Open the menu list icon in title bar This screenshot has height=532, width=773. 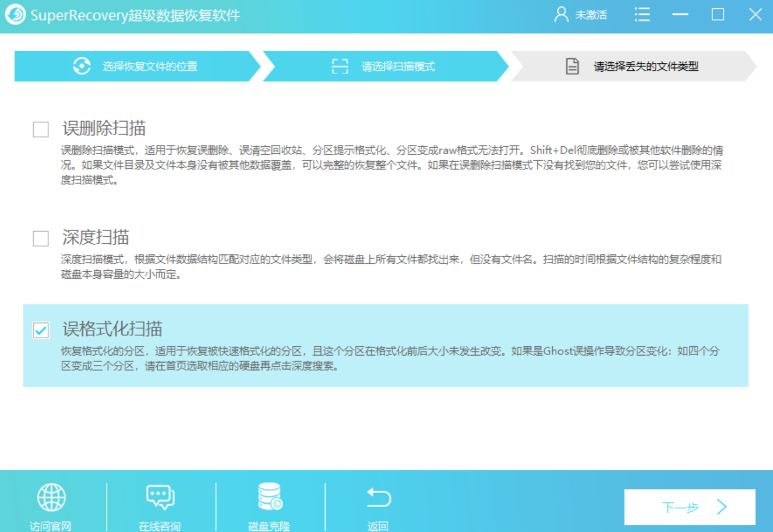(642, 15)
